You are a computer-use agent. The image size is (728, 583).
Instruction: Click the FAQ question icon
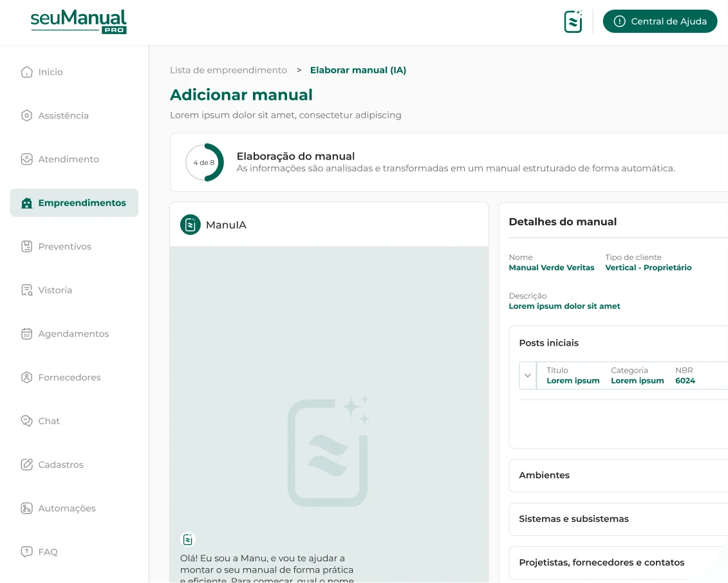tap(27, 552)
